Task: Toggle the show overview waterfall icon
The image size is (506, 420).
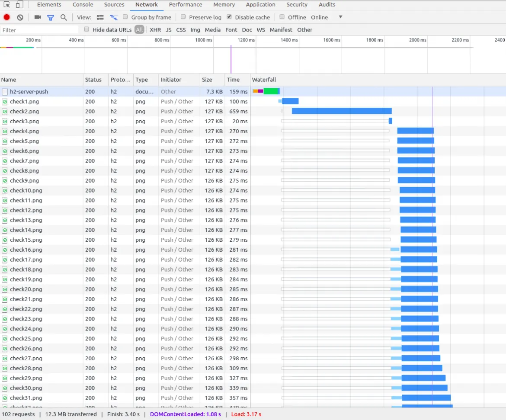Action: [x=114, y=17]
